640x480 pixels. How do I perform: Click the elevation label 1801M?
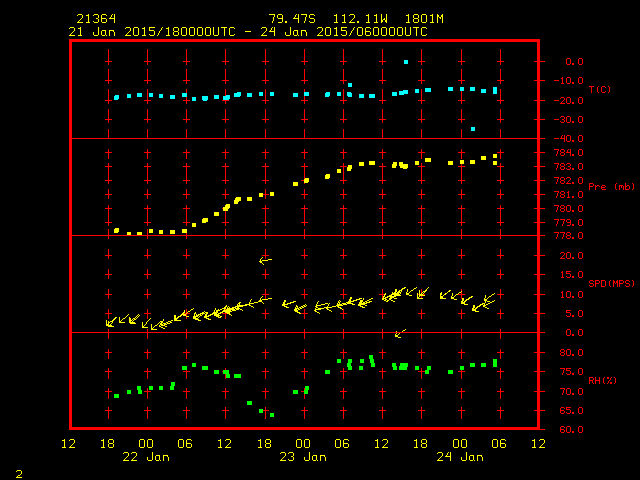(424, 19)
